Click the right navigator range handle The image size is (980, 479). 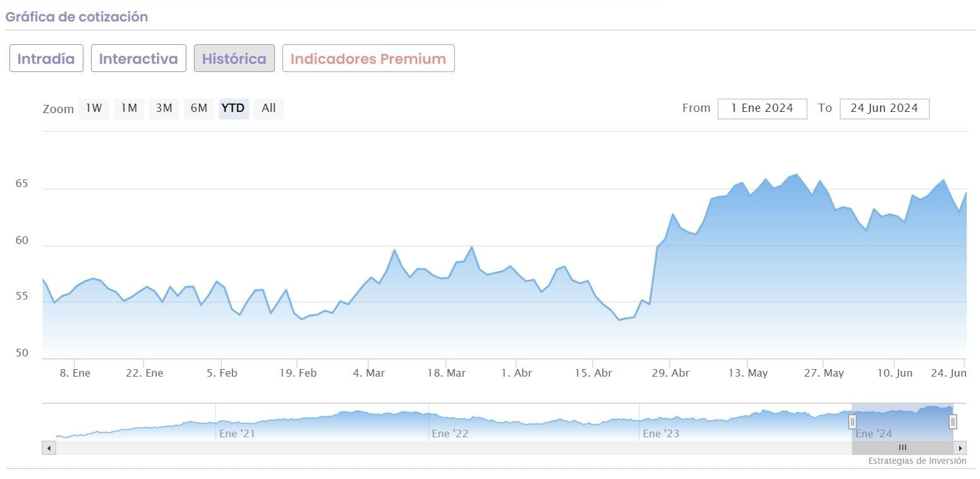(953, 421)
